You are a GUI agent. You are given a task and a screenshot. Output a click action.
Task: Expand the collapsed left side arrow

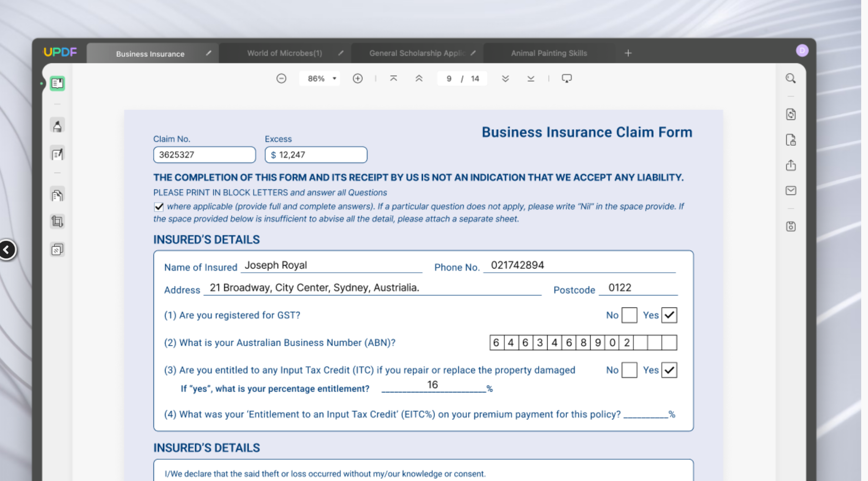7,250
